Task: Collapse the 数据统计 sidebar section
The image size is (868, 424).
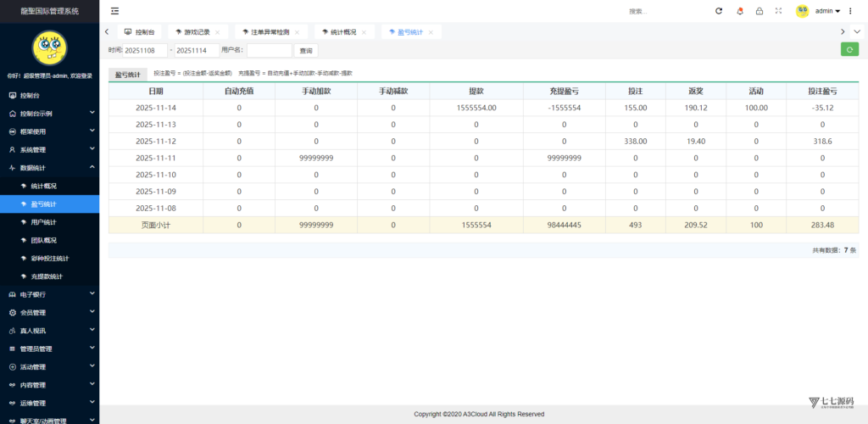Action: (x=49, y=168)
